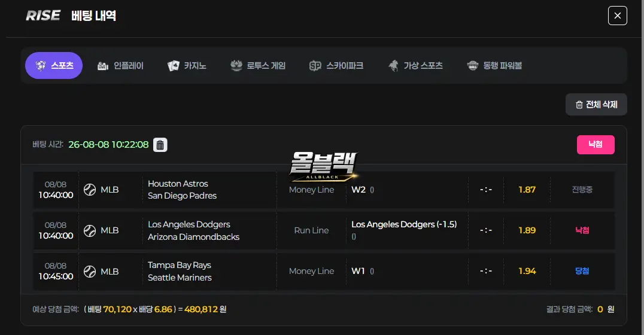Click the blue 당첨 status in the Rays row
The image size is (644, 335).
[x=582, y=271]
